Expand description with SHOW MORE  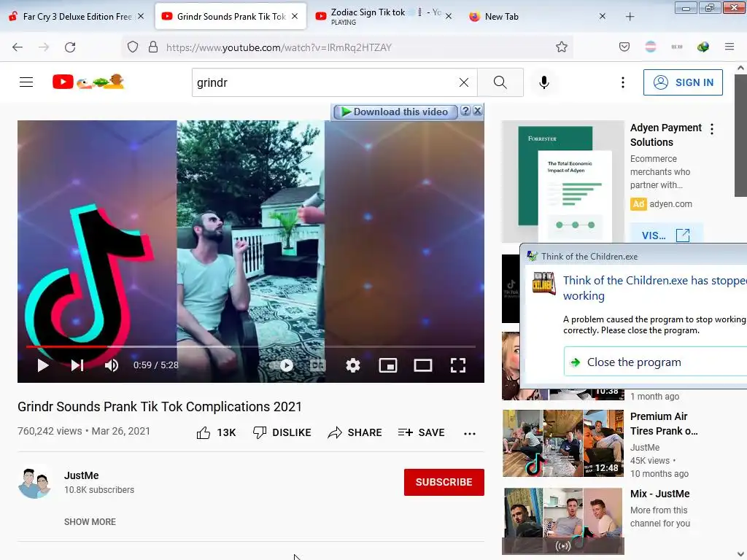coord(90,522)
